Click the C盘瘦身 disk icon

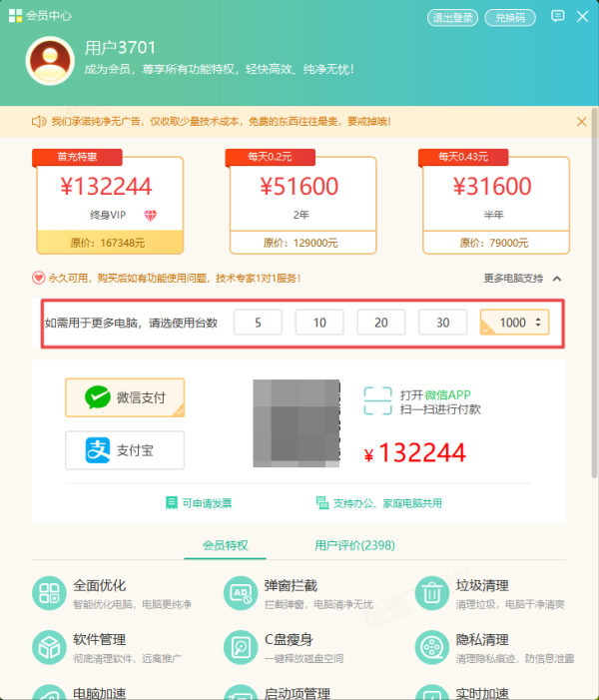(x=241, y=647)
